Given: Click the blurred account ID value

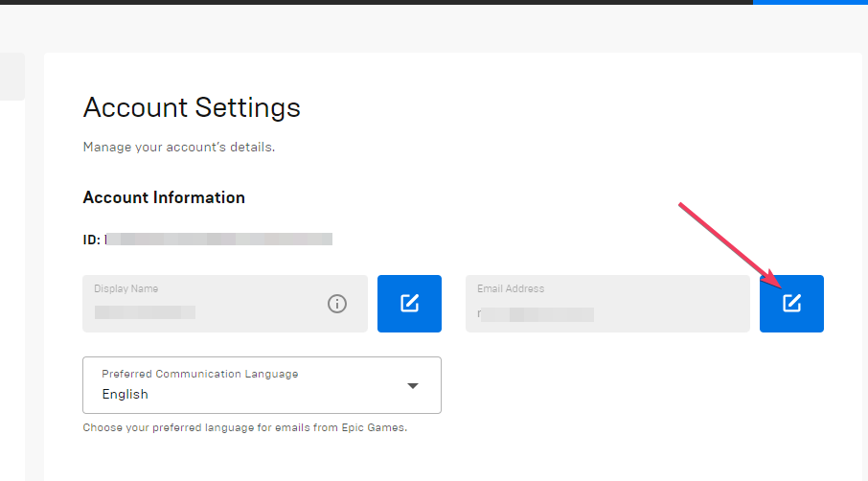Looking at the screenshot, I should coord(218,239).
